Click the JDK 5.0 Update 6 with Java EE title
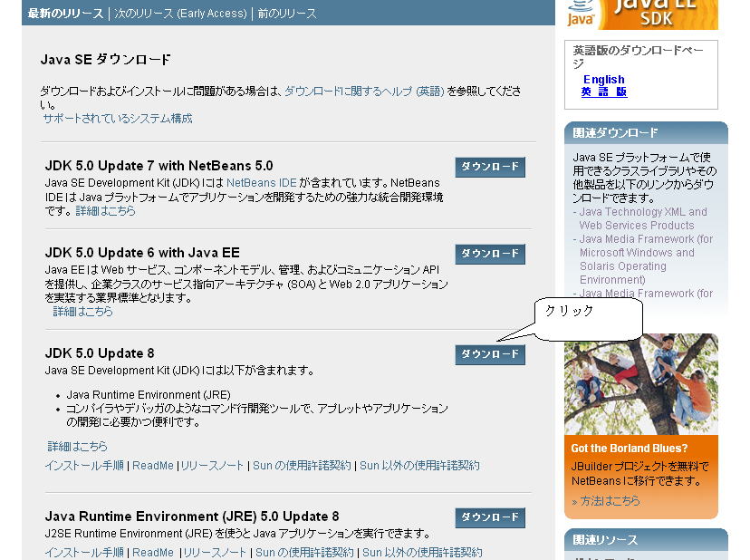 [x=142, y=253]
